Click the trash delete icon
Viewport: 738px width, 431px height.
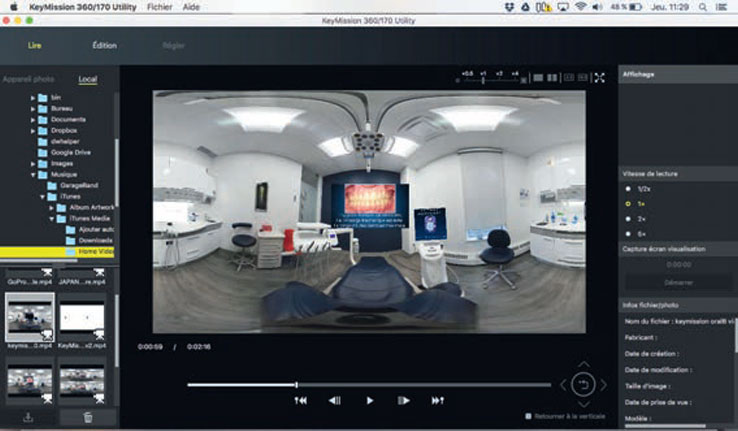88,417
